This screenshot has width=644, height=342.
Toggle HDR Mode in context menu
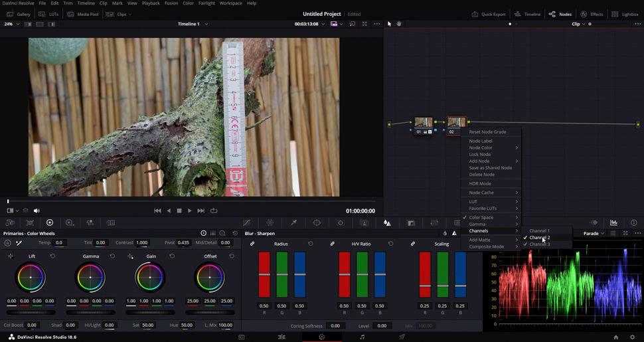(480, 184)
